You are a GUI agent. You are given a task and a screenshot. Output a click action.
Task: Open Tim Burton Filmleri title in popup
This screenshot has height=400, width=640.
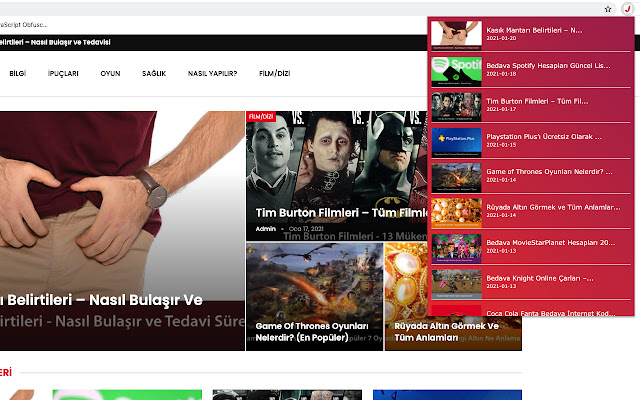pyautogui.click(x=537, y=101)
